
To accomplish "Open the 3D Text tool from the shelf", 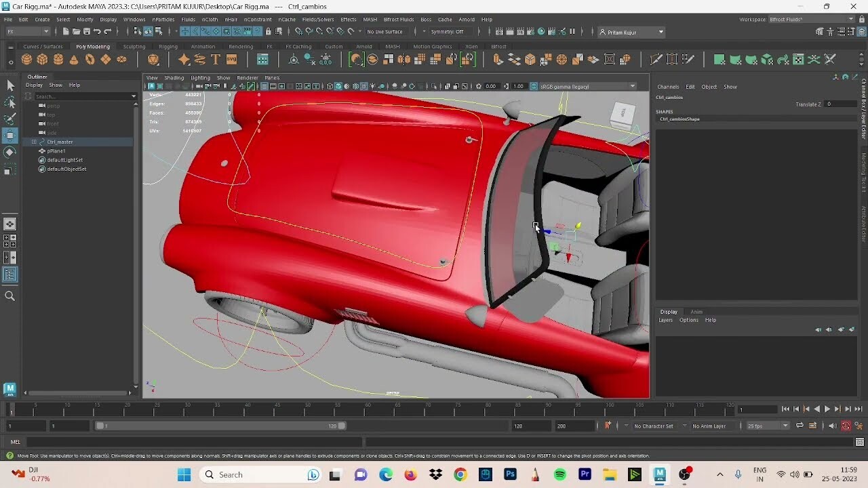I will pos(216,60).
